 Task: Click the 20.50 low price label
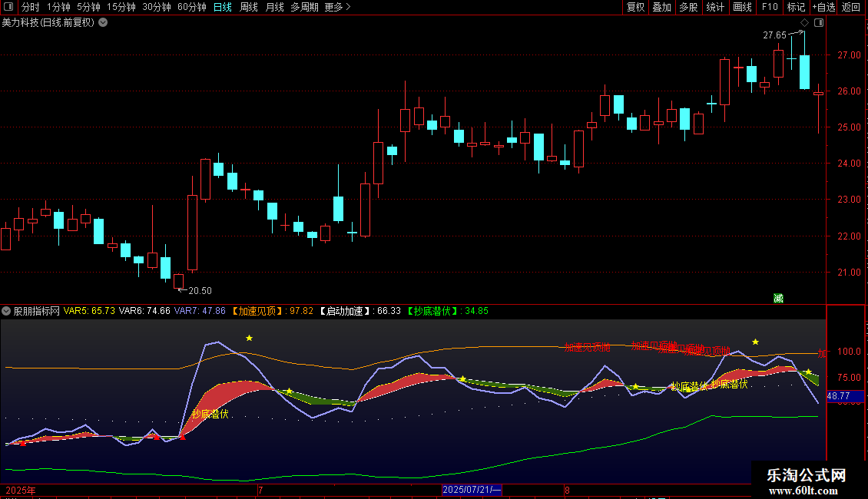[x=200, y=290]
